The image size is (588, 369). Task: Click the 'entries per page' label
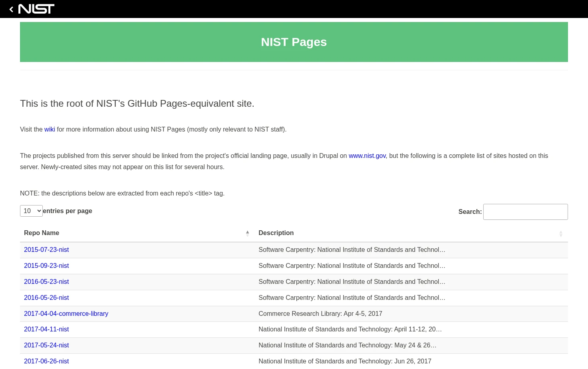68,211
